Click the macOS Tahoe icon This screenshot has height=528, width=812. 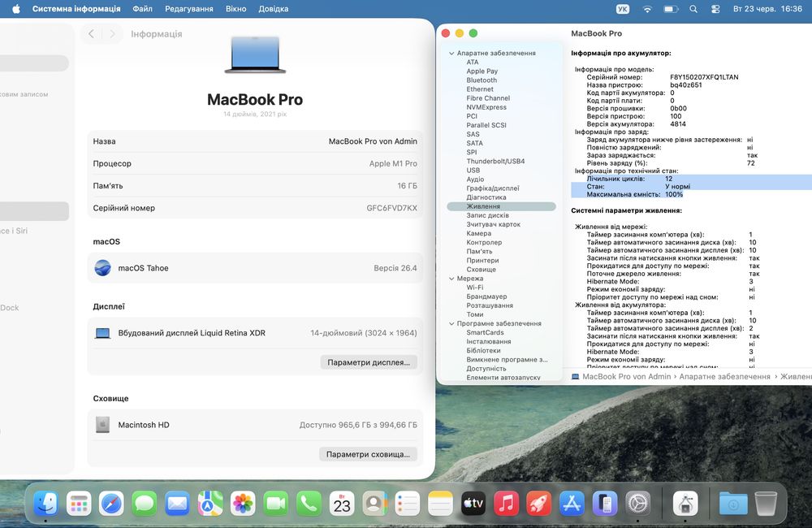pyautogui.click(x=102, y=268)
